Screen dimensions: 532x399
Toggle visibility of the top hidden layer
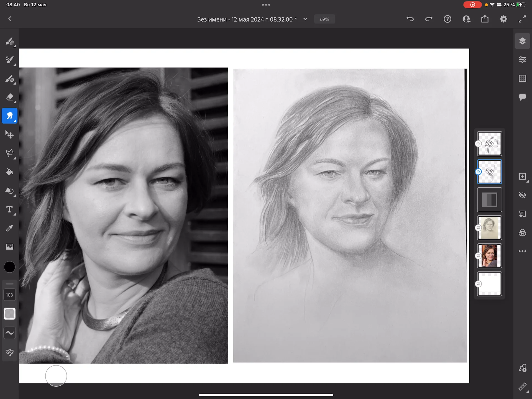point(489,144)
